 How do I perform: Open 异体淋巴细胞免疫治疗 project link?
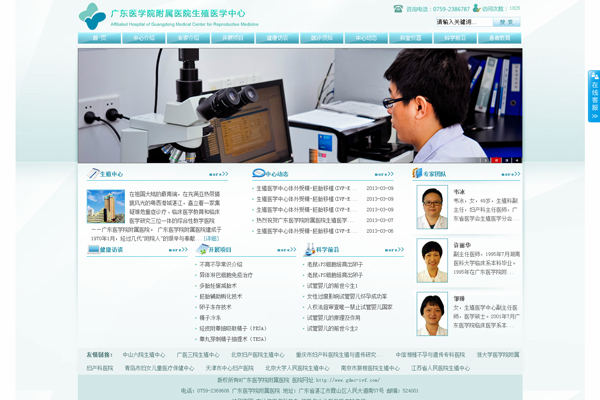coord(226,275)
